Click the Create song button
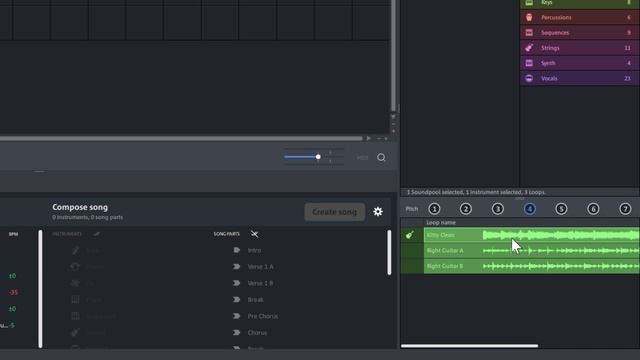The width and height of the screenshot is (640, 360). coord(335,212)
